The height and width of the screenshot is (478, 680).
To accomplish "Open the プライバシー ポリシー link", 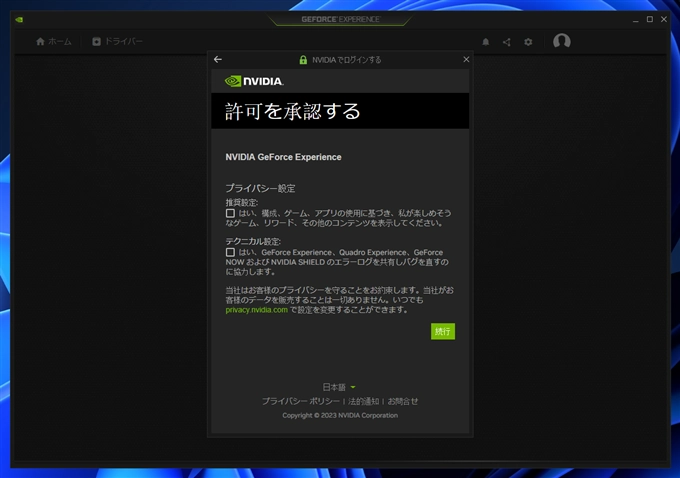I will tap(301, 401).
